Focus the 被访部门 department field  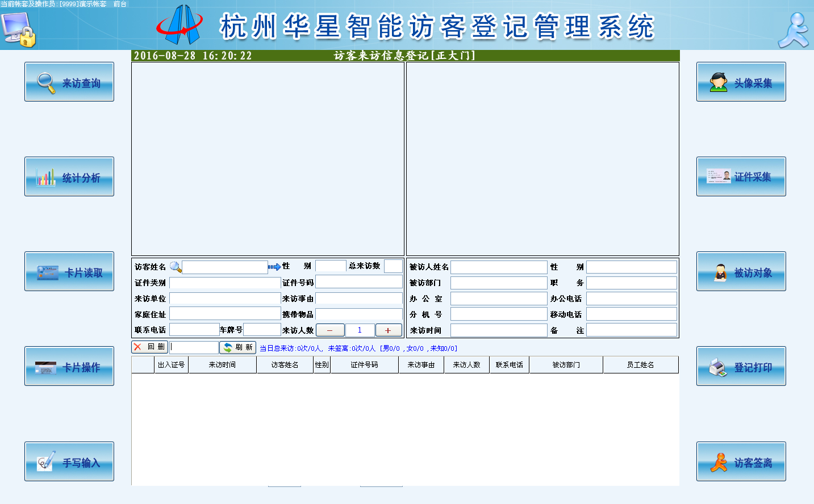499,283
